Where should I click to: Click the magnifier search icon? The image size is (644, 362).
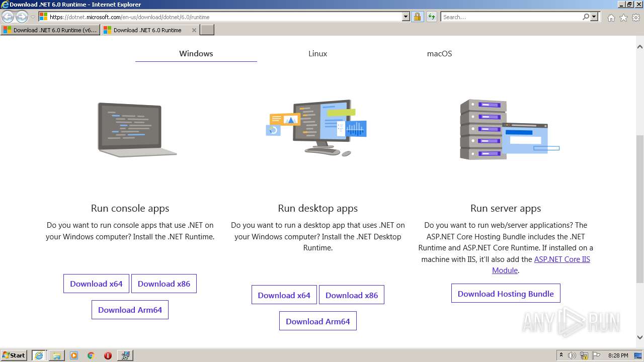(586, 17)
